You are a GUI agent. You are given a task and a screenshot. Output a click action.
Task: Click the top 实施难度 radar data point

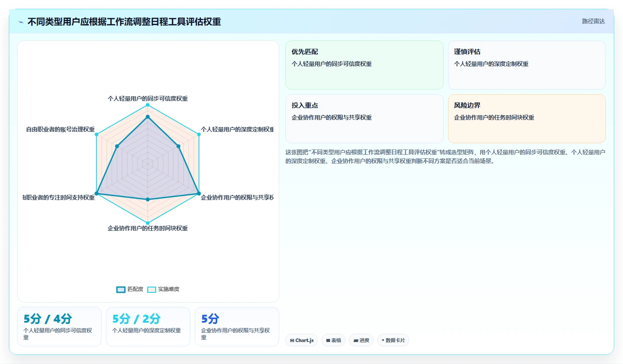148,105
